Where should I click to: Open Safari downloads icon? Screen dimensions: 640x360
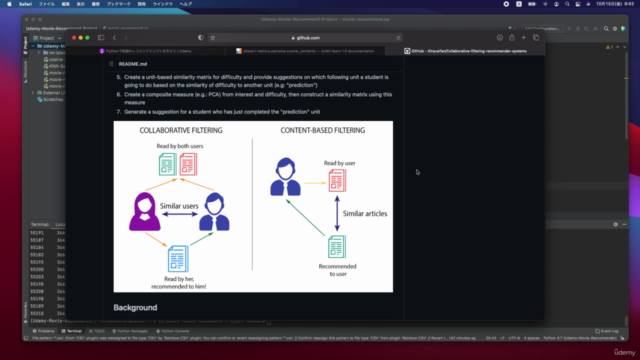coord(500,38)
